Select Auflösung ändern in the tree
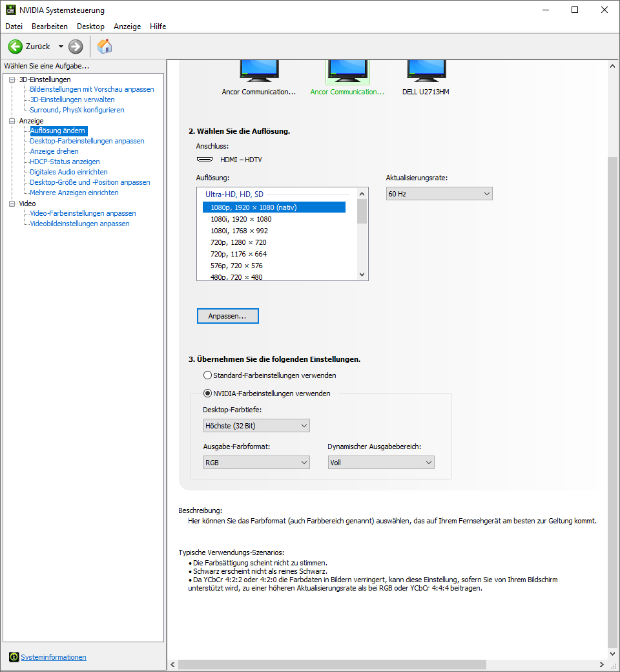The image size is (620, 672). click(58, 131)
